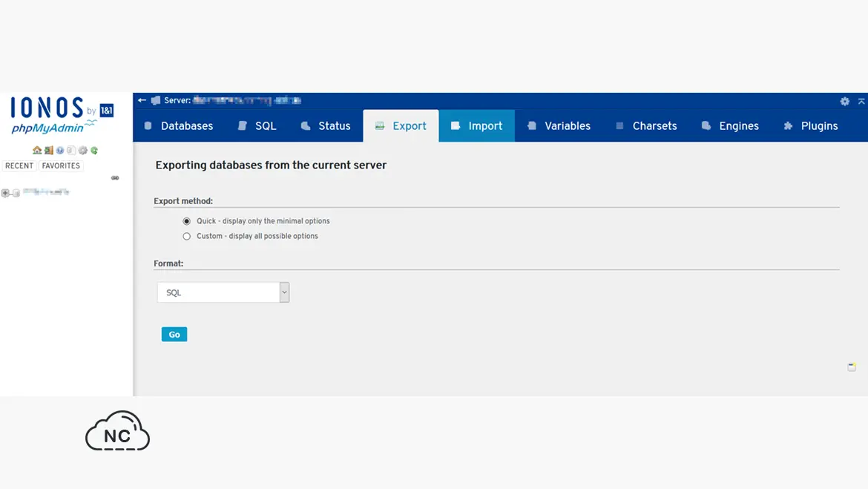Open the Databases tab
The image size is (868, 489).
[179, 125]
